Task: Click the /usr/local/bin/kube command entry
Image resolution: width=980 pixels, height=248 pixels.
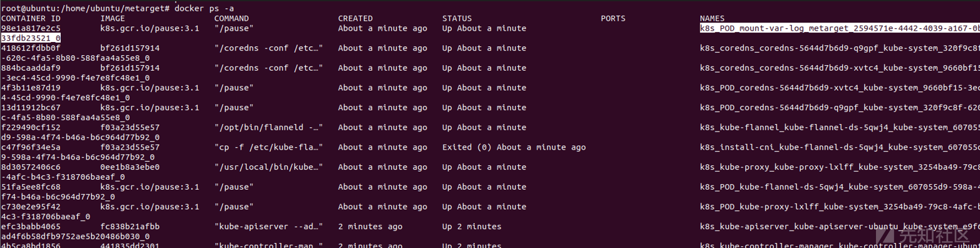Action: 269,167
